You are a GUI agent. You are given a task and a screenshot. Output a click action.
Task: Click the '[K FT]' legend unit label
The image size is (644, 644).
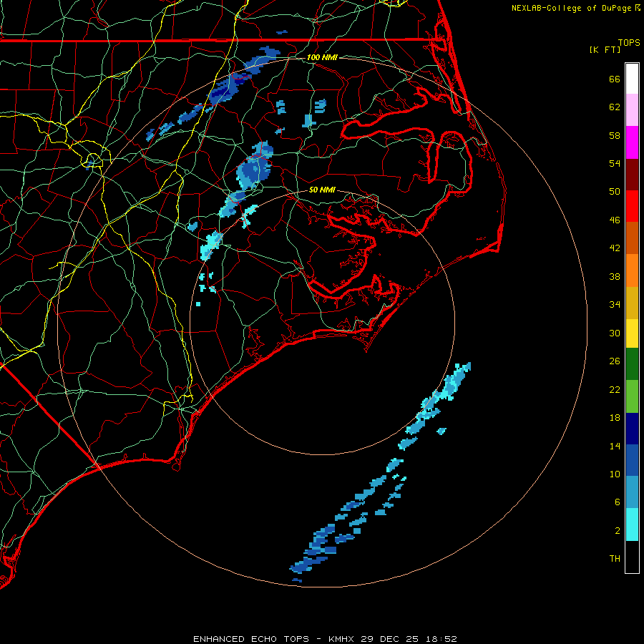(605, 49)
